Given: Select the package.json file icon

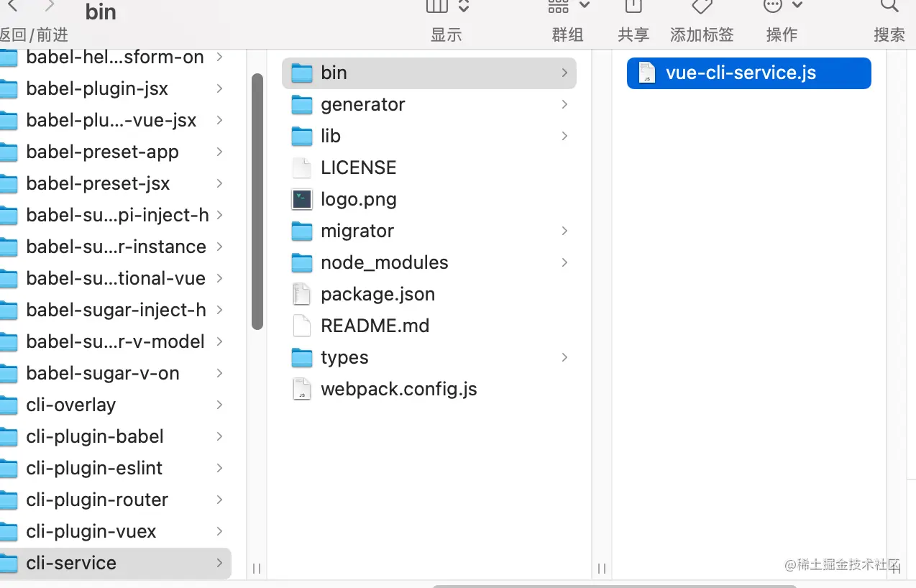Looking at the screenshot, I should click(x=302, y=294).
